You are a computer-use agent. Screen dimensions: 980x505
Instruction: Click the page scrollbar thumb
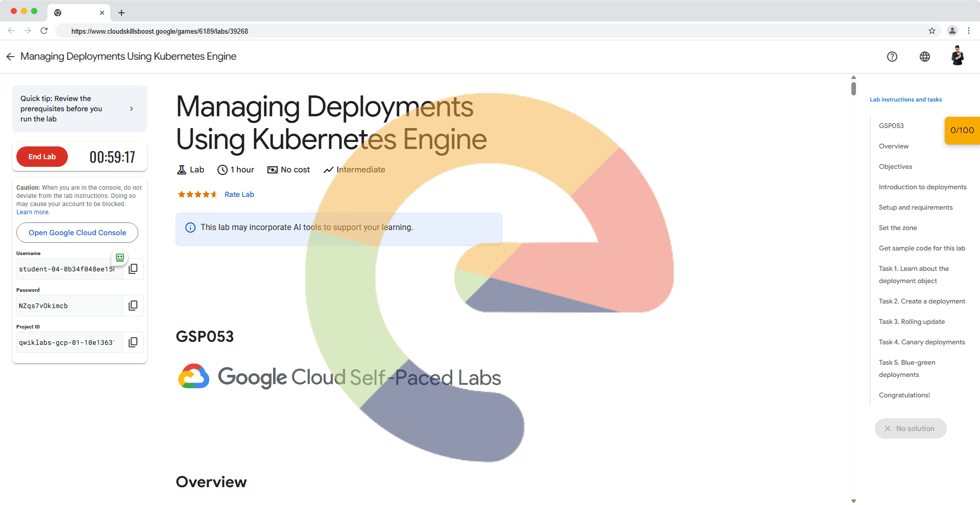tap(853, 88)
